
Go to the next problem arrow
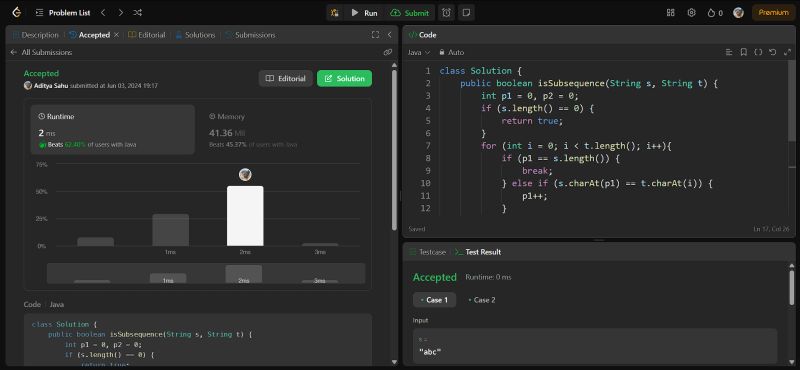(120, 13)
